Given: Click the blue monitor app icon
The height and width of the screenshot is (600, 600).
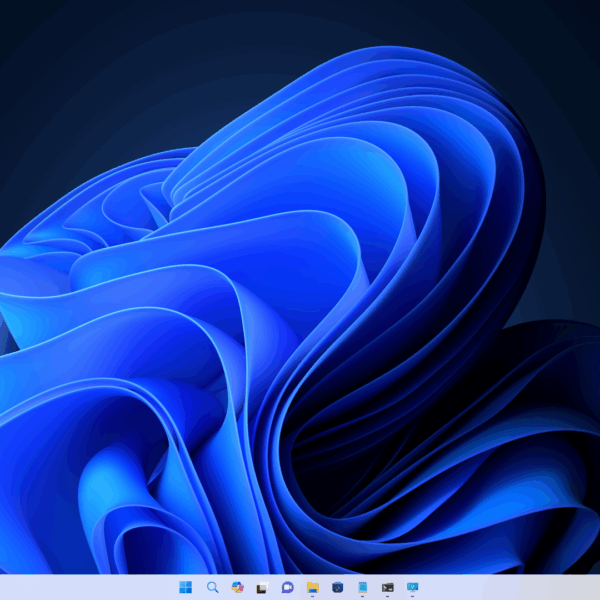Looking at the screenshot, I should click(413, 587).
